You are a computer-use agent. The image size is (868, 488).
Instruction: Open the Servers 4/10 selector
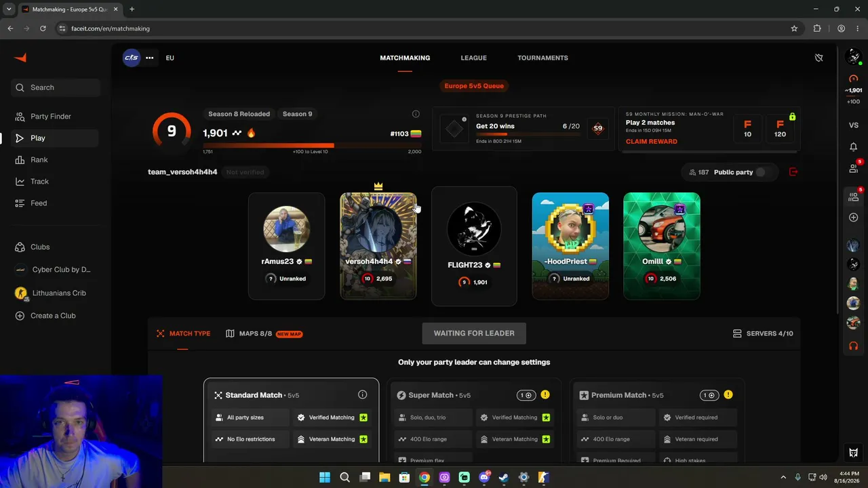click(763, 333)
